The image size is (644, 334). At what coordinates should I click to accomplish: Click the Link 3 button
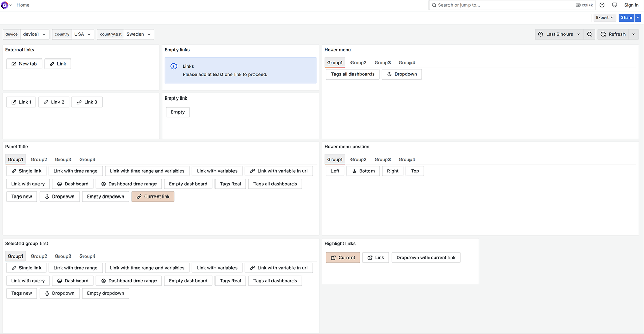point(87,102)
